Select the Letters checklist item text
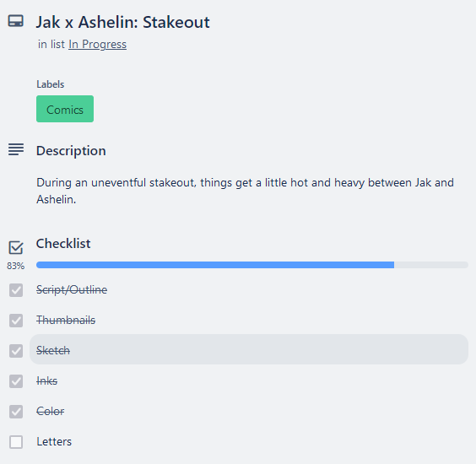 tap(54, 441)
